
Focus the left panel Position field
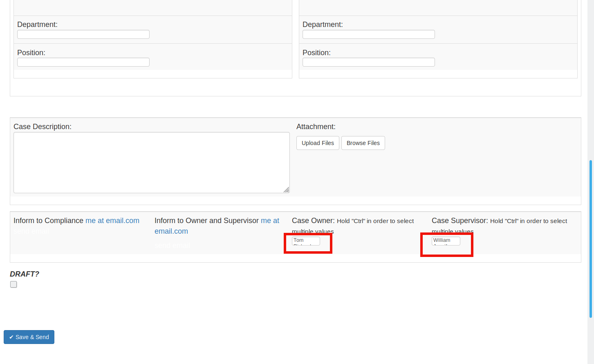pos(83,62)
